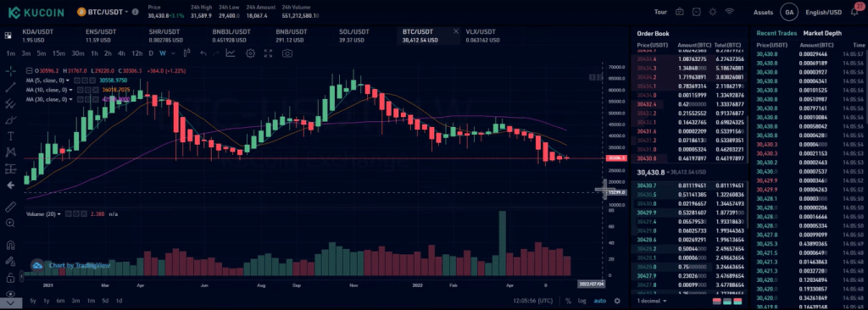This screenshot has width=868, height=310.
Task: Hide the MA (5, close, 0) indicator
Action: (x=77, y=80)
